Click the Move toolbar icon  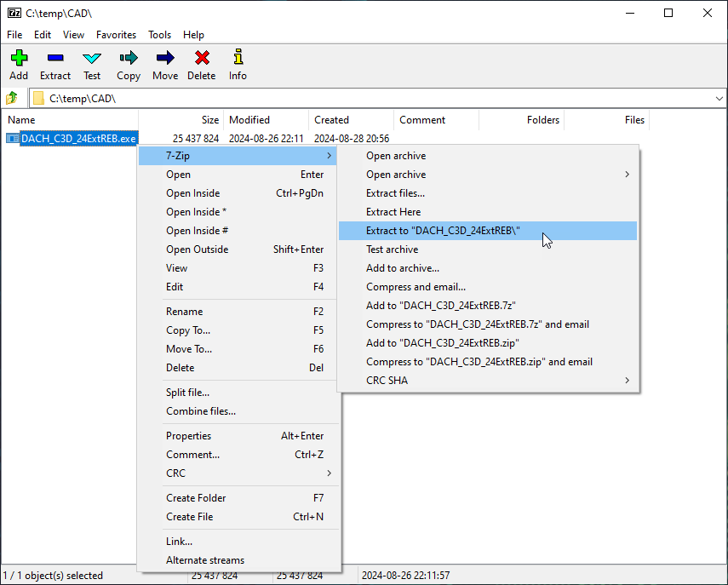(164, 64)
